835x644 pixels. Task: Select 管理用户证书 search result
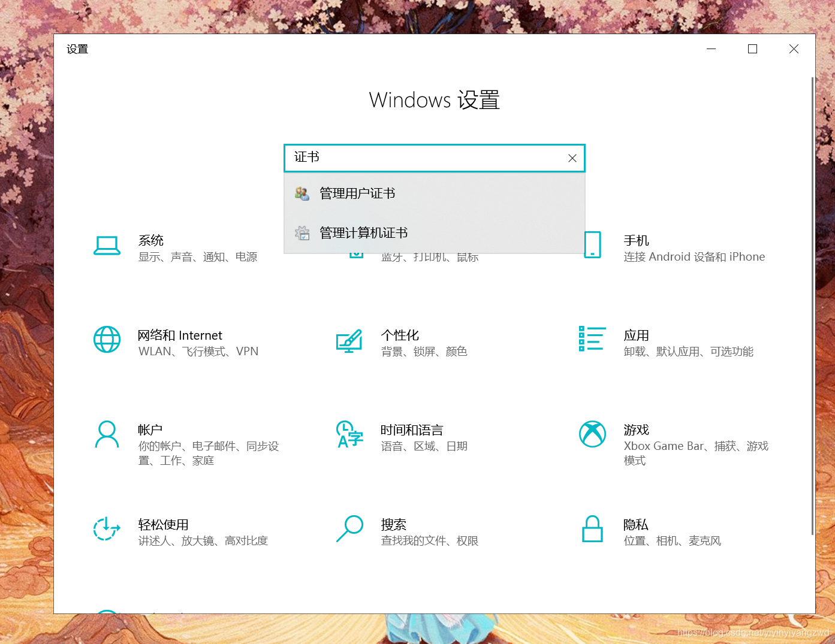(x=435, y=193)
